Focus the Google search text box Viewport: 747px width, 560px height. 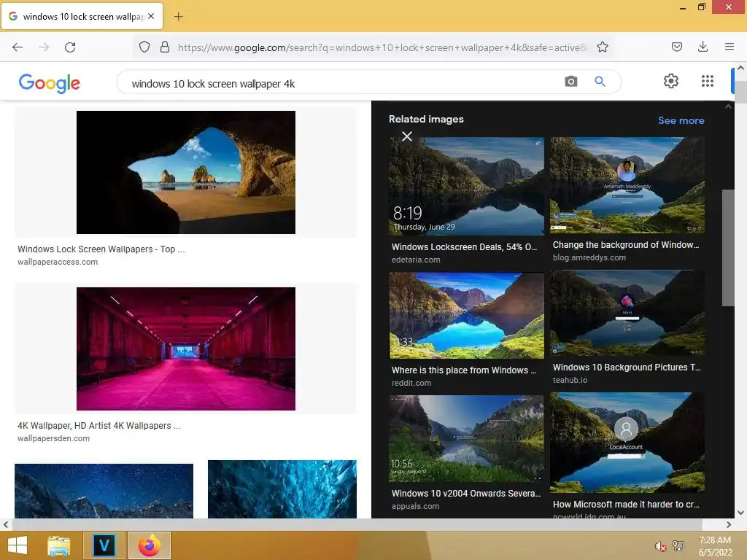(343, 84)
